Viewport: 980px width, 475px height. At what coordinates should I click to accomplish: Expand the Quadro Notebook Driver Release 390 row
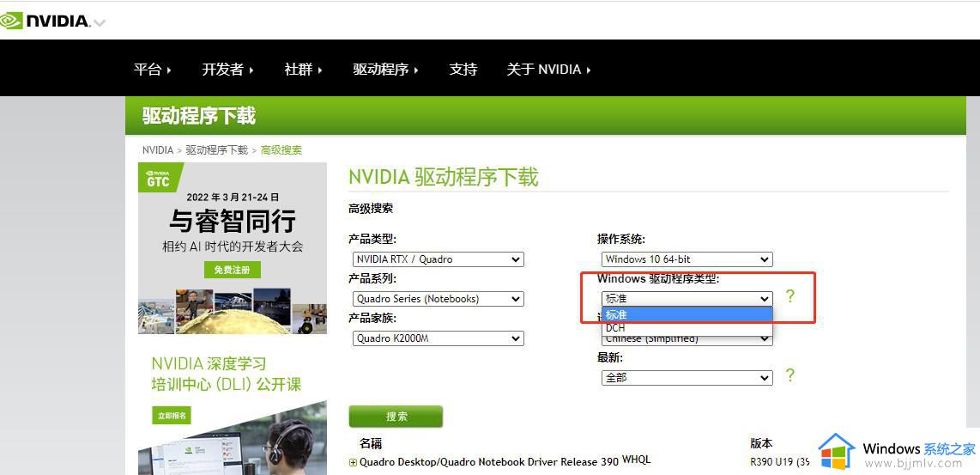click(353, 462)
